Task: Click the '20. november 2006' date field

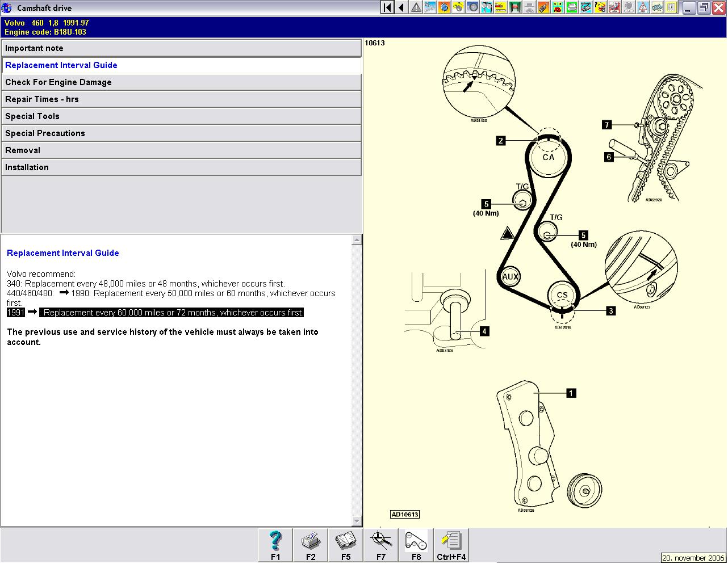Action: 693,558
